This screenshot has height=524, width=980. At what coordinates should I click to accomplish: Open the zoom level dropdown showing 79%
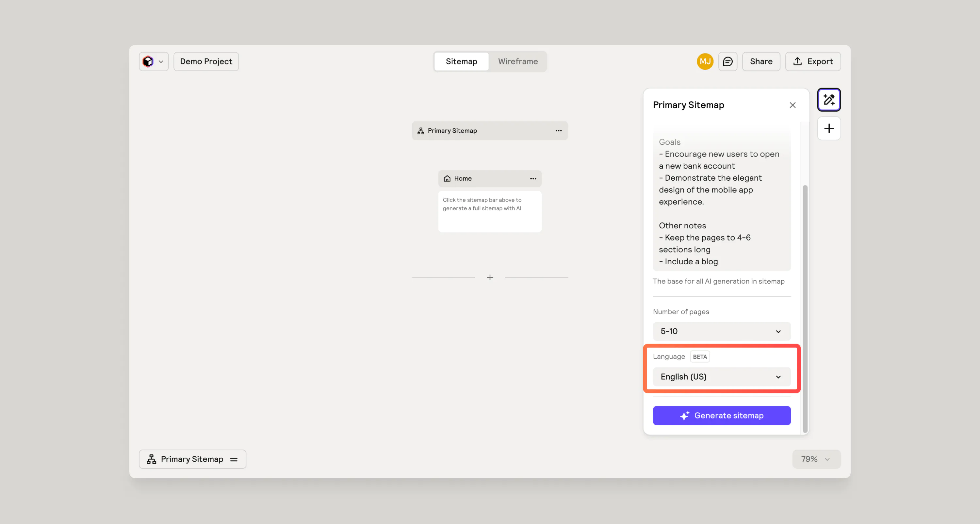click(x=816, y=459)
